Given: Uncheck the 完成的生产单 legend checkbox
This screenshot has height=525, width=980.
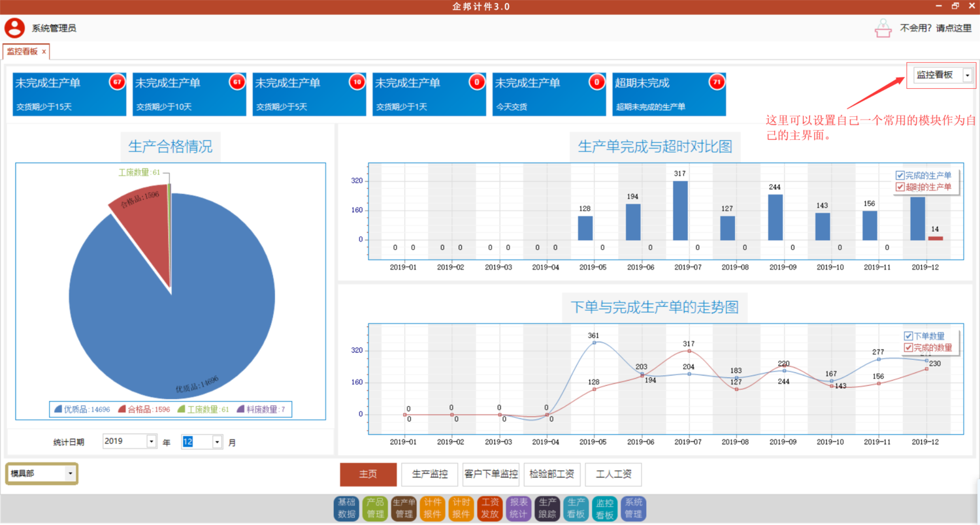Looking at the screenshot, I should tap(900, 176).
